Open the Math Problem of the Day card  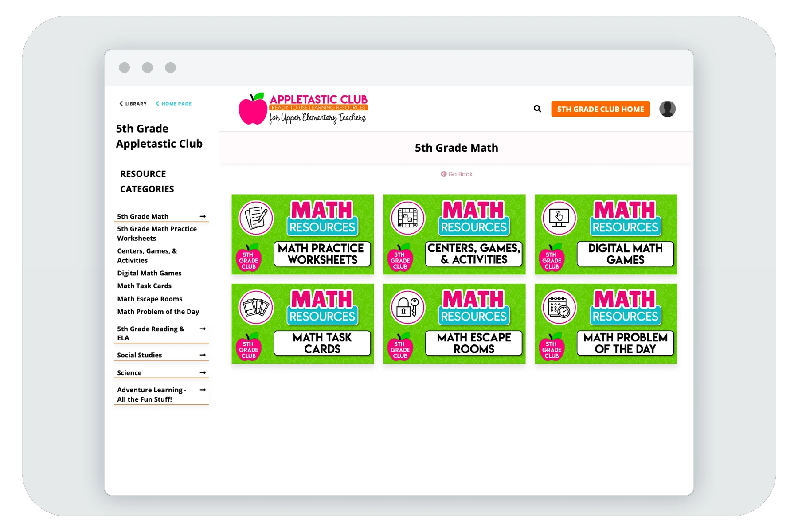click(x=606, y=324)
